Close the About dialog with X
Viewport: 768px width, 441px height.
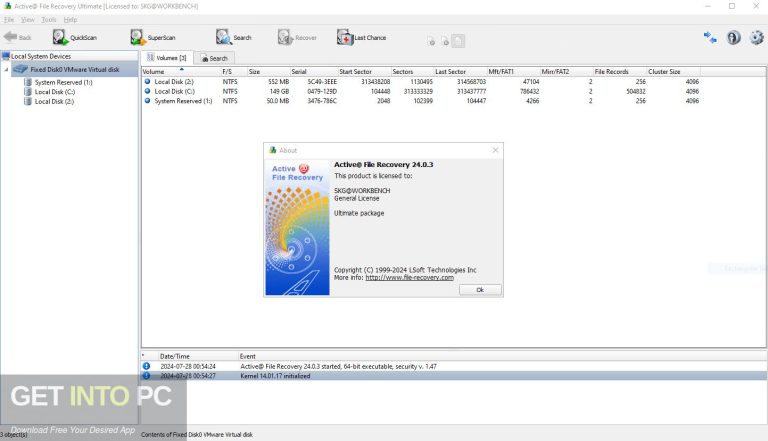coord(495,150)
